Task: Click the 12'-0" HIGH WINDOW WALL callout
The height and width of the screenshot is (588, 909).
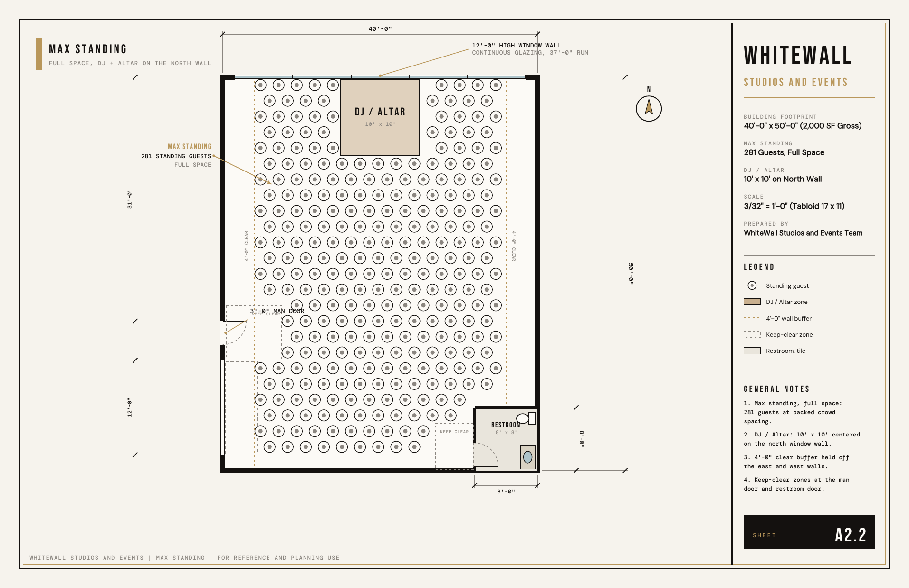Action: [x=516, y=46]
